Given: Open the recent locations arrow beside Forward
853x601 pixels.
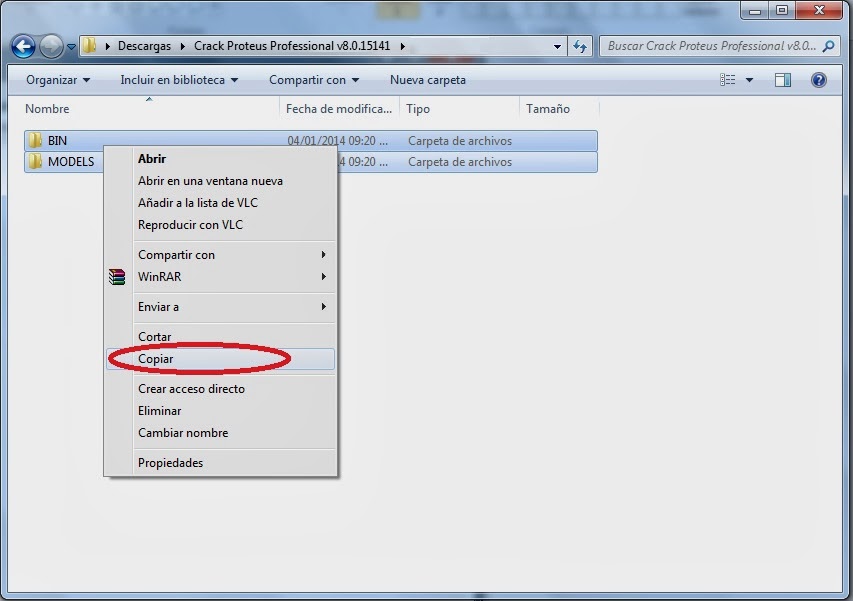Looking at the screenshot, I should [71, 47].
